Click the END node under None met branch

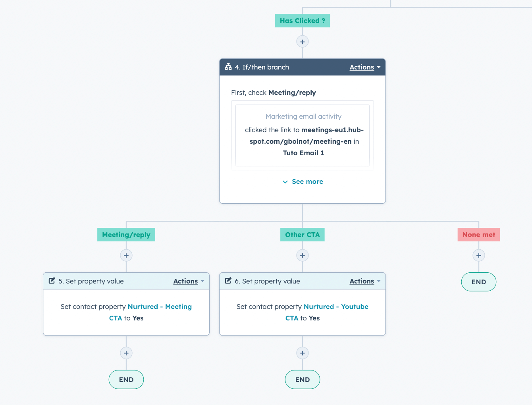(478, 282)
